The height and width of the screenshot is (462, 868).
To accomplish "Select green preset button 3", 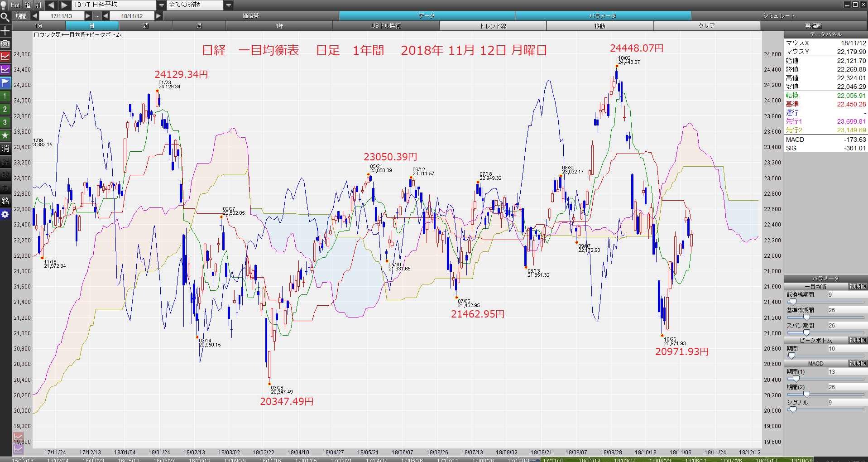I will point(5,122).
